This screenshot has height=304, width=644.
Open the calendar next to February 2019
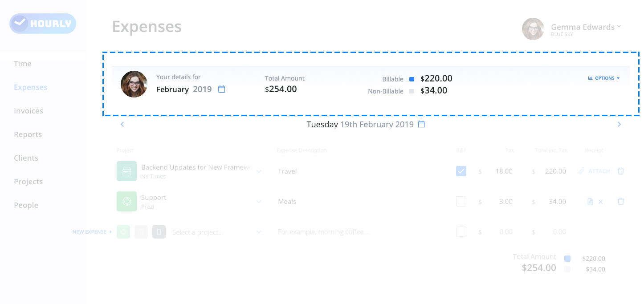pyautogui.click(x=221, y=89)
